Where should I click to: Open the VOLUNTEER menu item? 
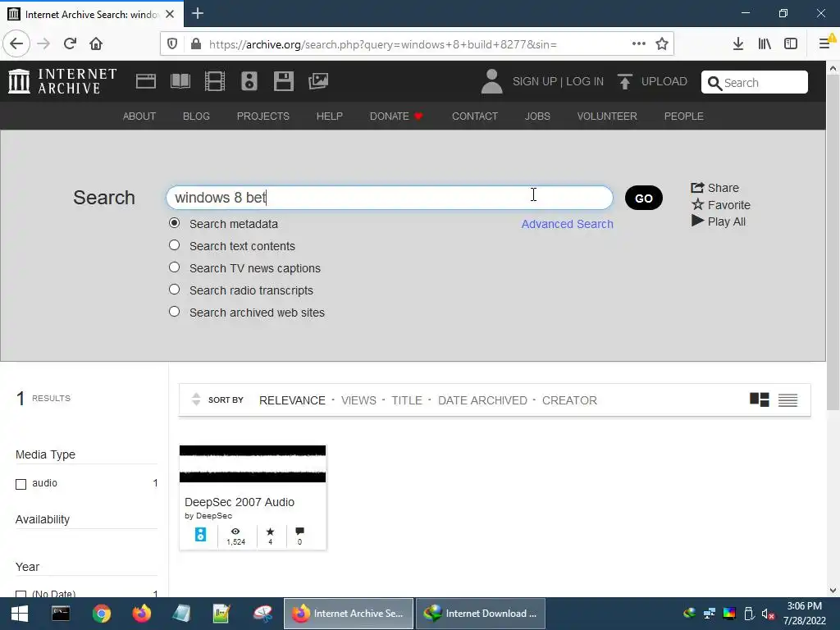pyautogui.click(x=607, y=116)
